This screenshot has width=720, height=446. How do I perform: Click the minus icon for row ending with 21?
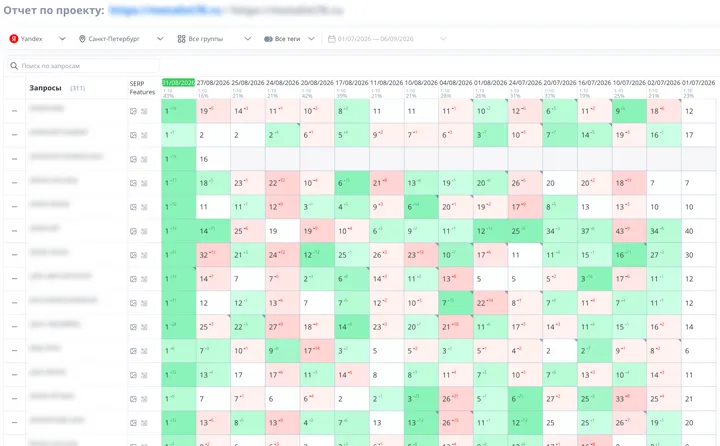tap(15, 399)
